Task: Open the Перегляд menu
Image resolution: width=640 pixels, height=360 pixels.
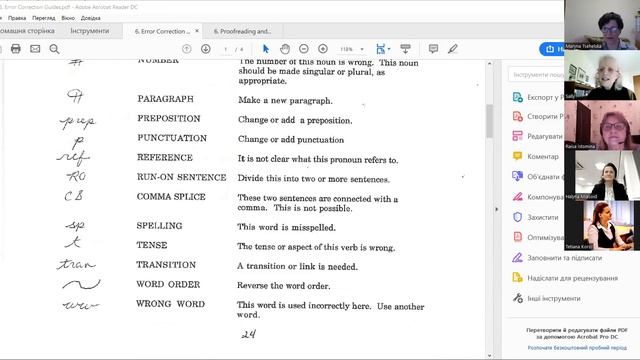Action: click(x=44, y=18)
